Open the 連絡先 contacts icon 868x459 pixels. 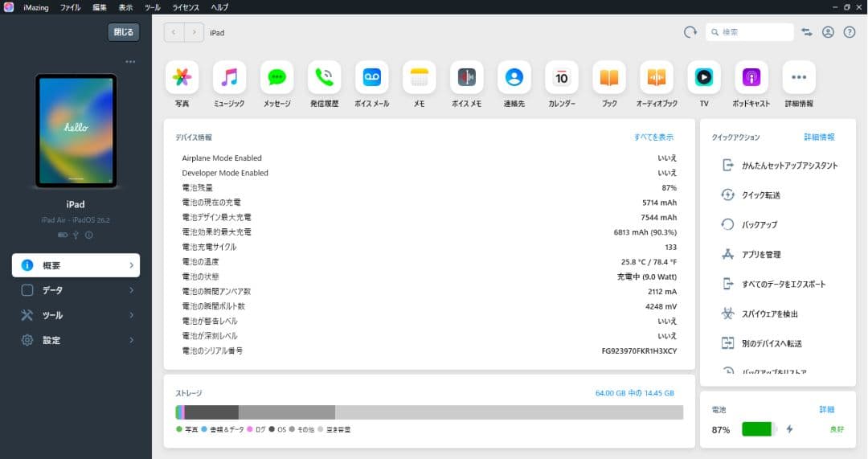514,77
